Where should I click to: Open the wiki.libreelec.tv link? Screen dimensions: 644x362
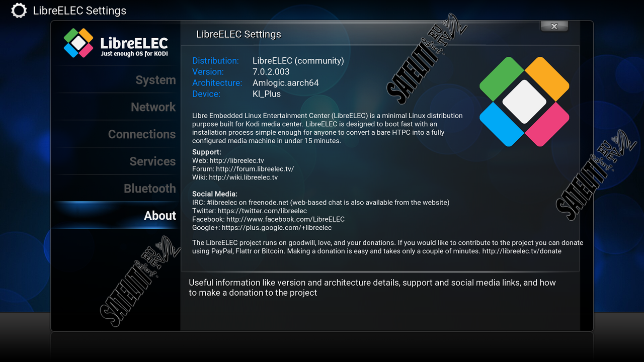coord(243,177)
